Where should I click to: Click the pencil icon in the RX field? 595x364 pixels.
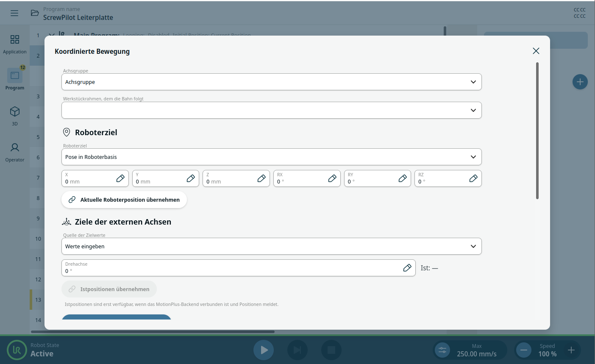[332, 178]
